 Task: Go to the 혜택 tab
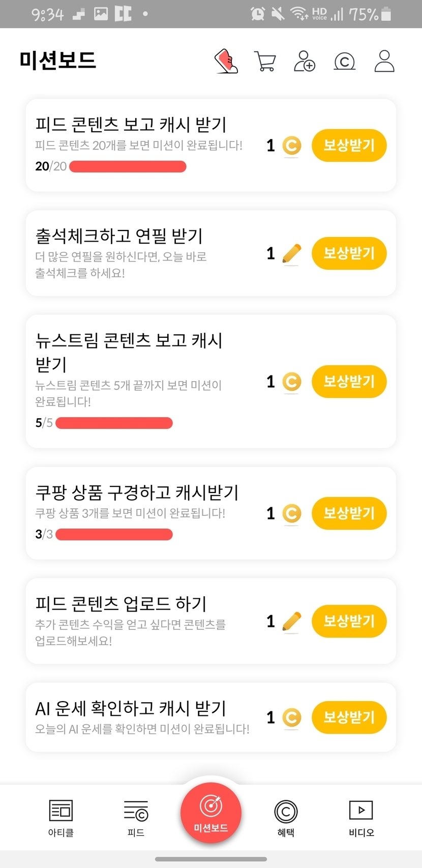tap(286, 818)
